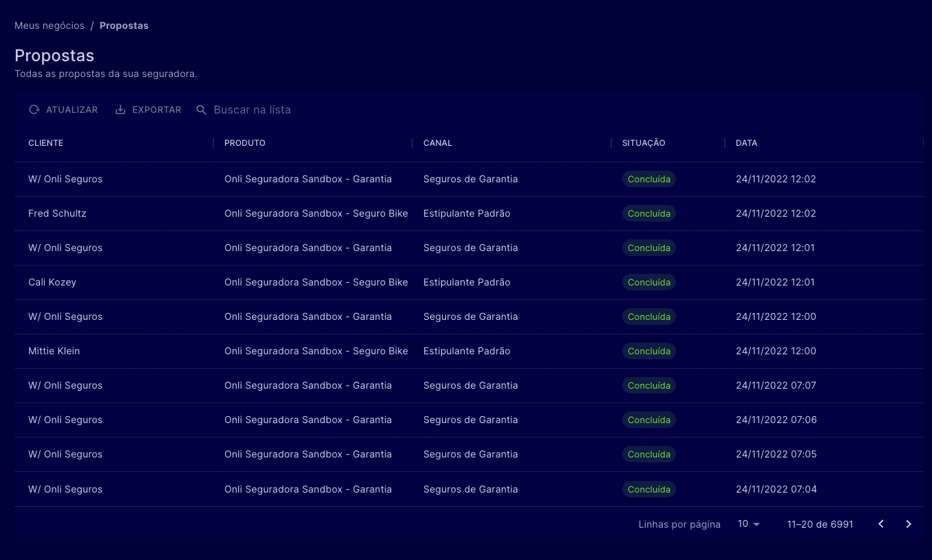Sort by the SITUAÇÃO column header
This screenshot has height=560, width=932.
[x=644, y=143]
